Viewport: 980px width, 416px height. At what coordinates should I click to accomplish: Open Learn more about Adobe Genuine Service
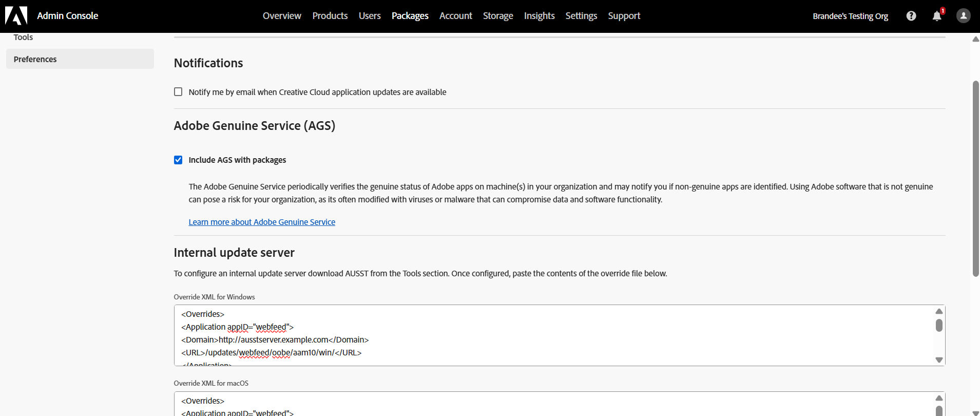(x=262, y=222)
